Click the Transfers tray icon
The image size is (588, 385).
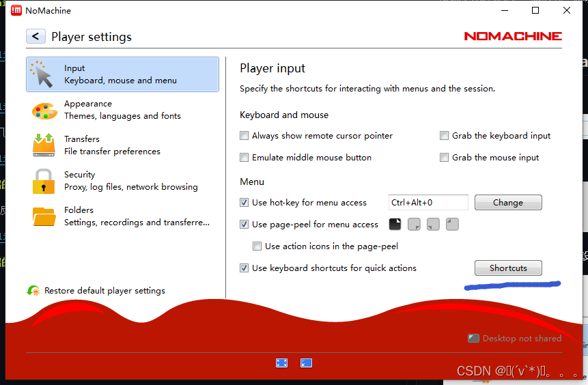tap(44, 145)
